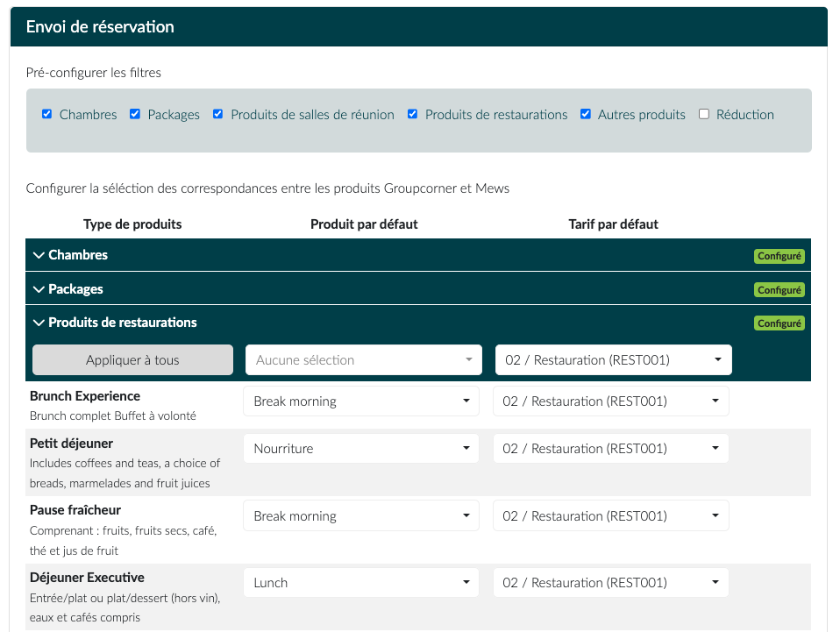The image size is (840, 632).
Task: Click the Configuré badge on Packages row
Action: [779, 290]
